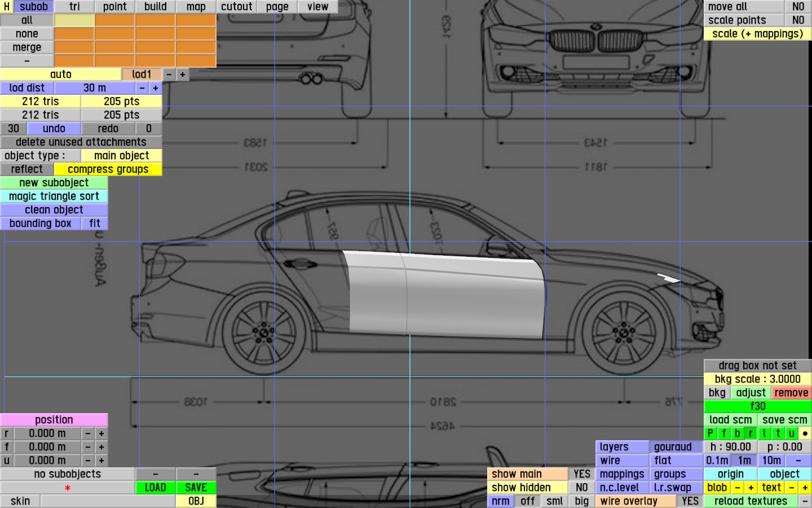
Task: Switch shading to flat
Action: tap(677, 461)
